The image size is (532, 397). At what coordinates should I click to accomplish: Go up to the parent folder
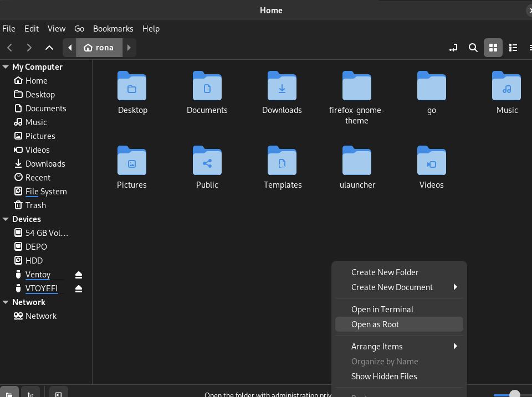pos(49,48)
